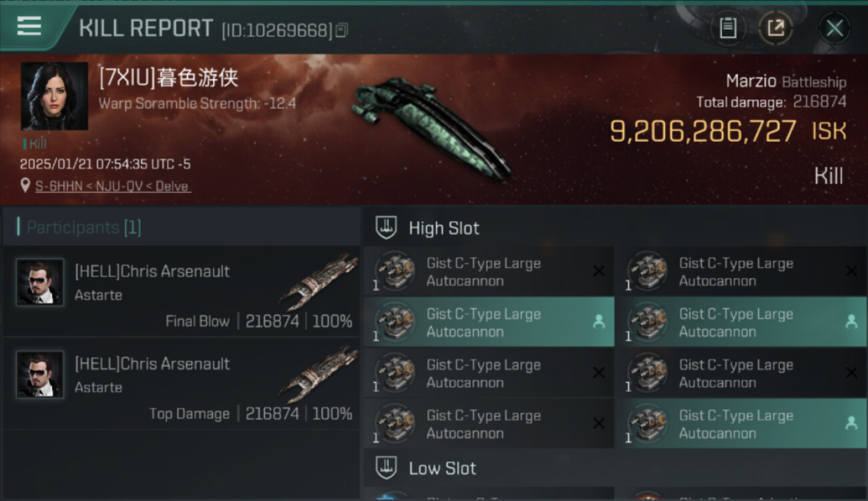Close the kill report window

[834, 28]
